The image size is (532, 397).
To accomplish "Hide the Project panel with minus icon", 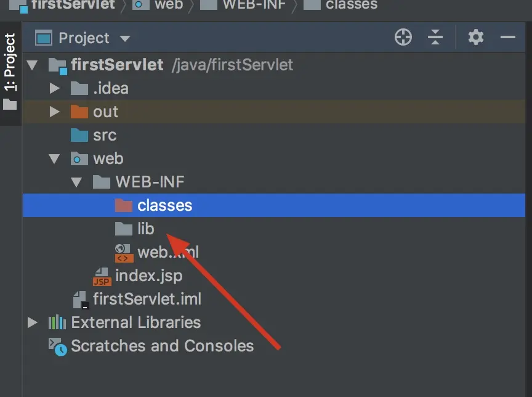I will click(508, 38).
